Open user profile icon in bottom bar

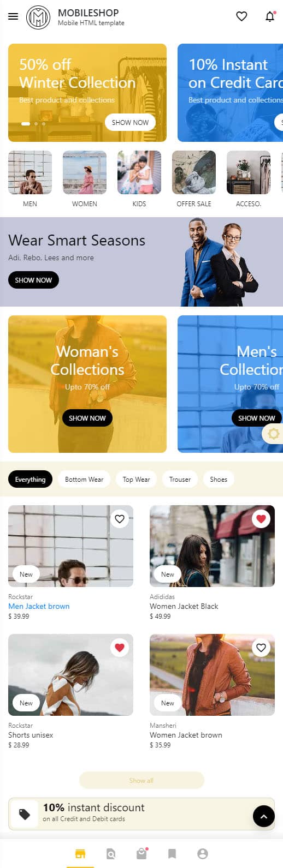203,854
